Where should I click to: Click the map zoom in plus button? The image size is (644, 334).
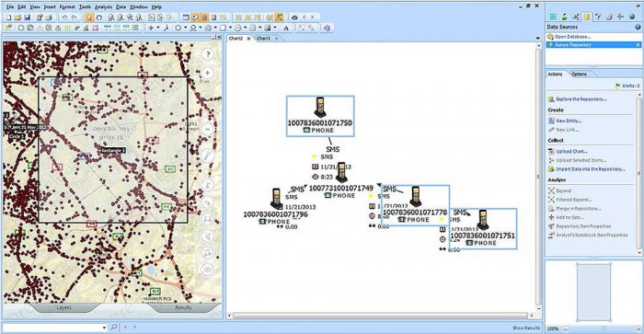(208, 73)
